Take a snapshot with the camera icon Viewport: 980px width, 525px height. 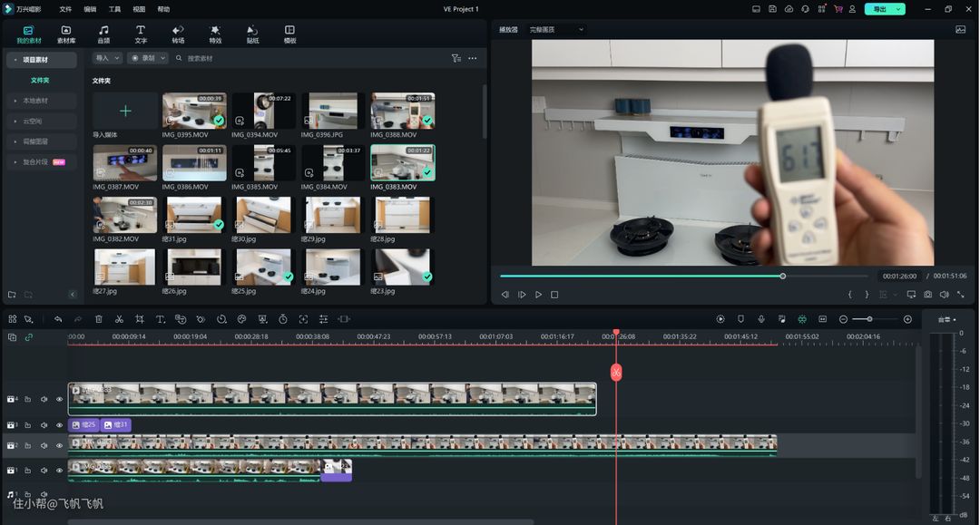pyautogui.click(x=927, y=295)
